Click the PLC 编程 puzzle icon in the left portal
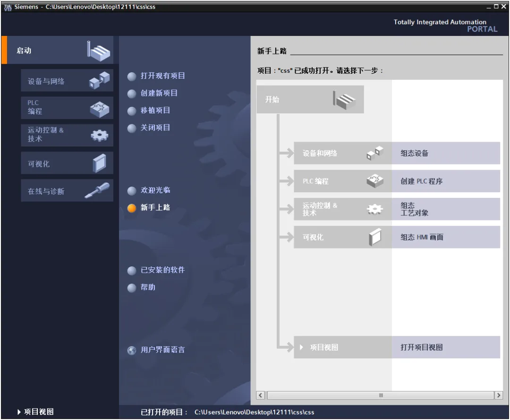 (100, 109)
